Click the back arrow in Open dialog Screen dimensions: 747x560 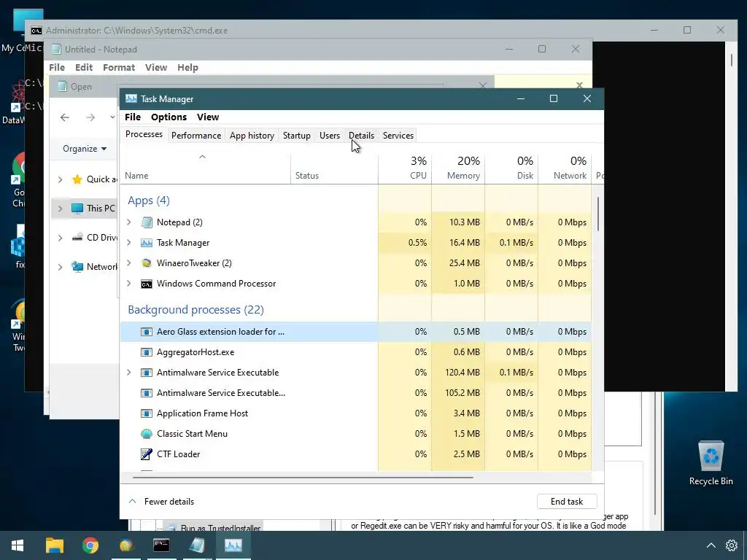pos(65,117)
